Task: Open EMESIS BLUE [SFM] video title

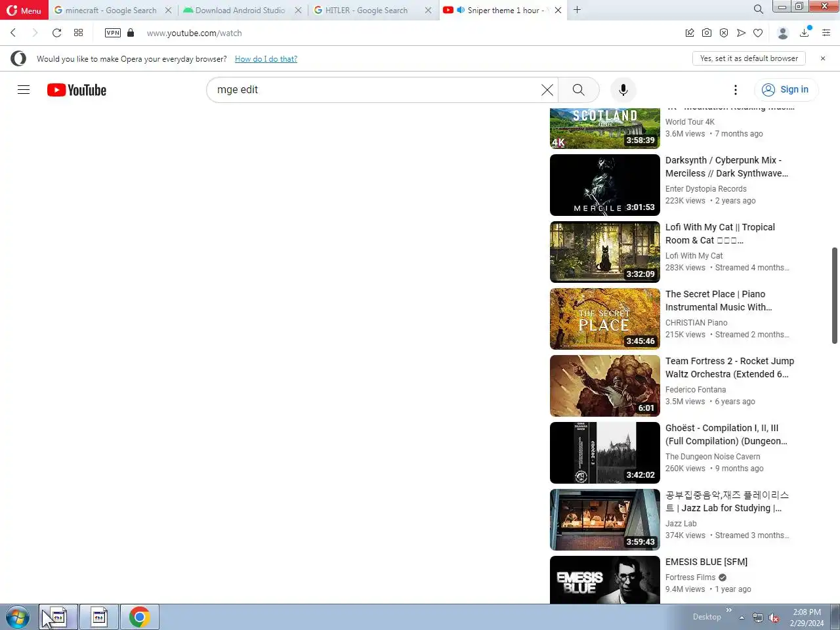Action: point(706,562)
